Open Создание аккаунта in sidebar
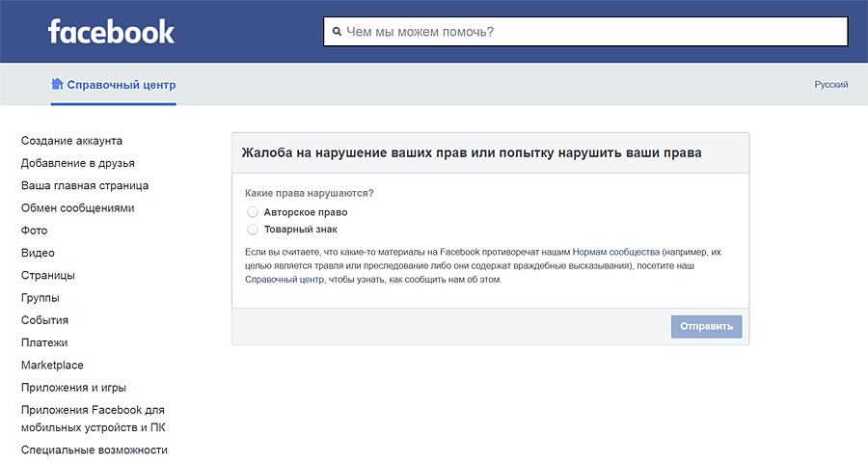 click(72, 141)
